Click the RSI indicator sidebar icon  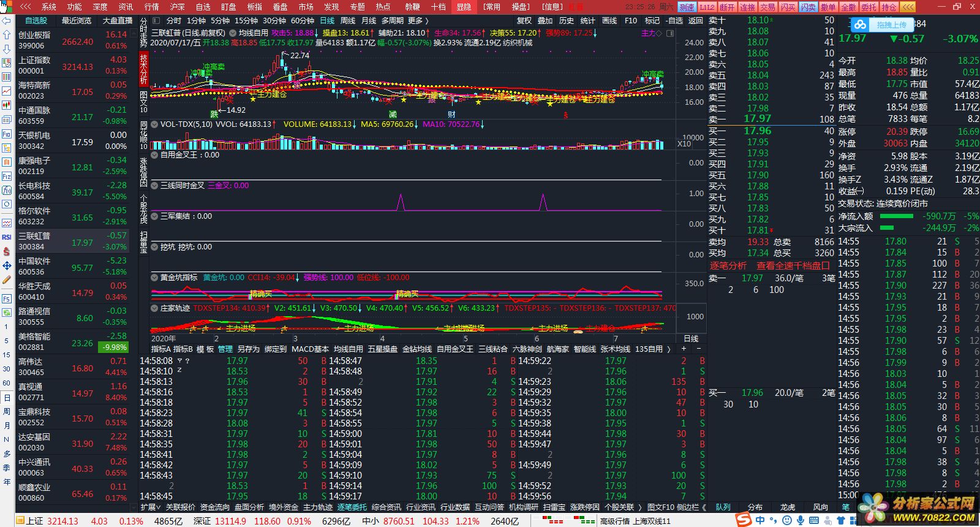tap(7, 237)
